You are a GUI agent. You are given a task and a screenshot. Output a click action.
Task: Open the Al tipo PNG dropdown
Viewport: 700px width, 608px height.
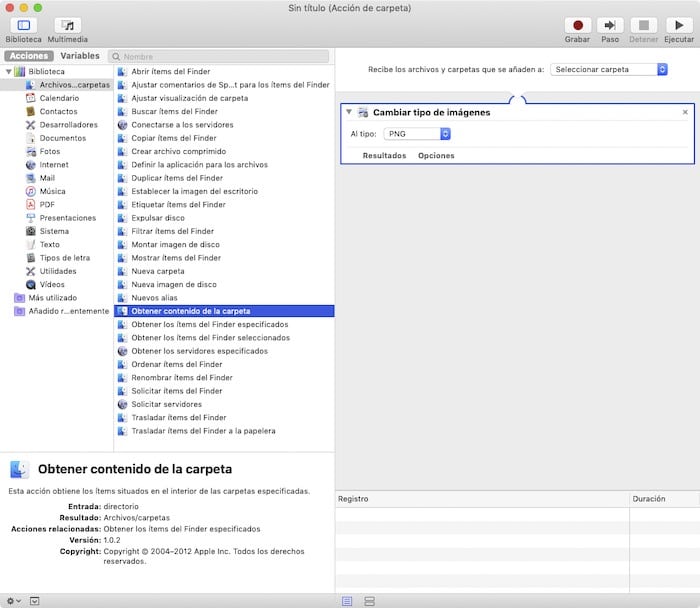(x=417, y=133)
